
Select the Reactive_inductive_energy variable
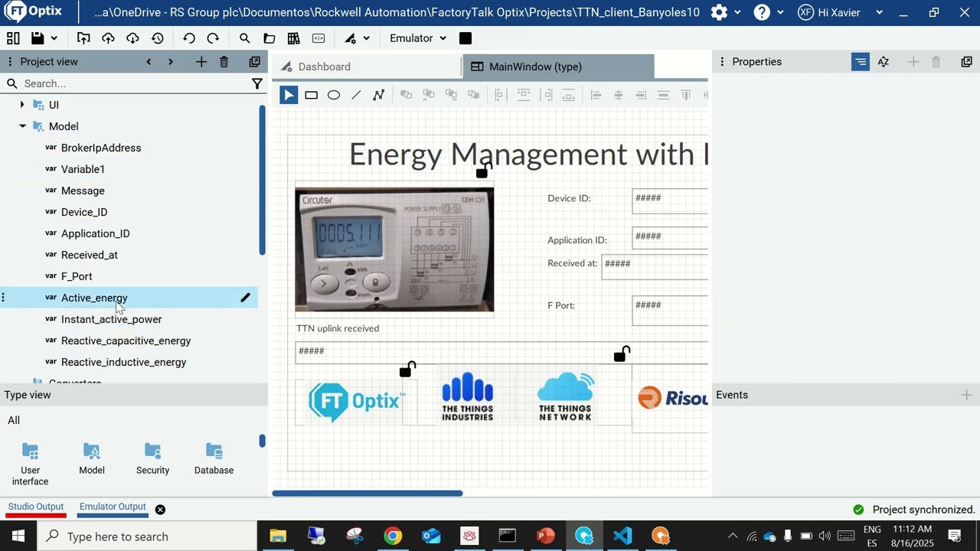[124, 362]
